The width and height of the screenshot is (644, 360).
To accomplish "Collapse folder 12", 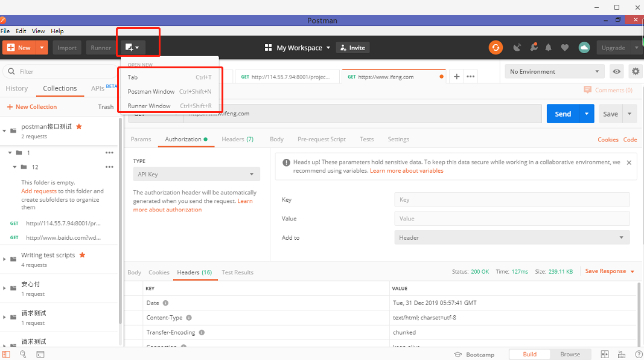I will coord(14,167).
